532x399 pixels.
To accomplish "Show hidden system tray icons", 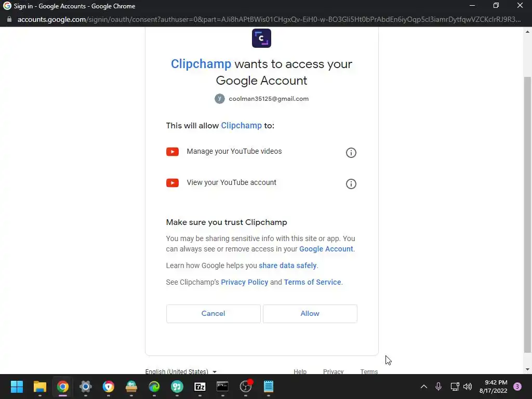I will [x=424, y=387].
